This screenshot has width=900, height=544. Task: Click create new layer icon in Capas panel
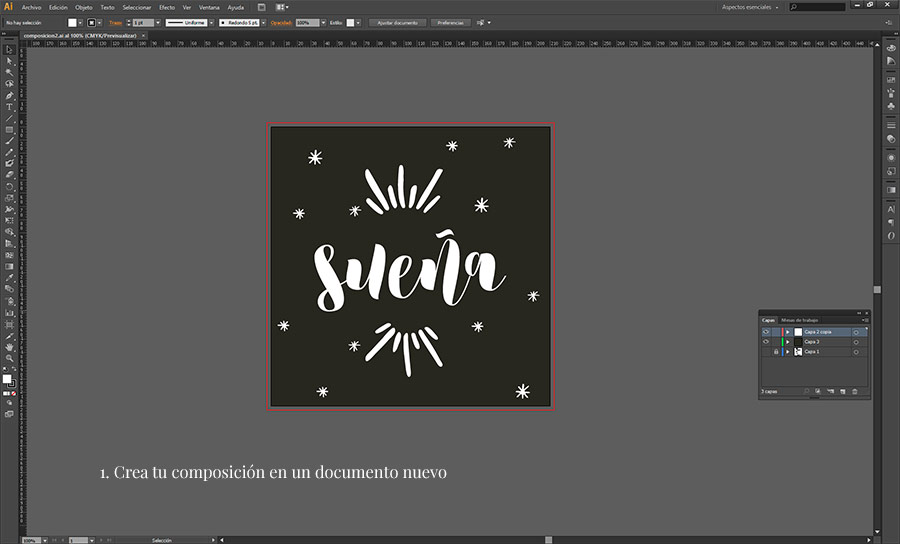[843, 391]
